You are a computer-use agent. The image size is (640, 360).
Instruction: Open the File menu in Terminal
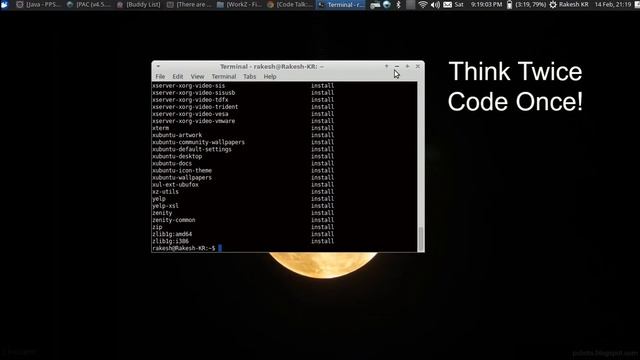coord(160,76)
